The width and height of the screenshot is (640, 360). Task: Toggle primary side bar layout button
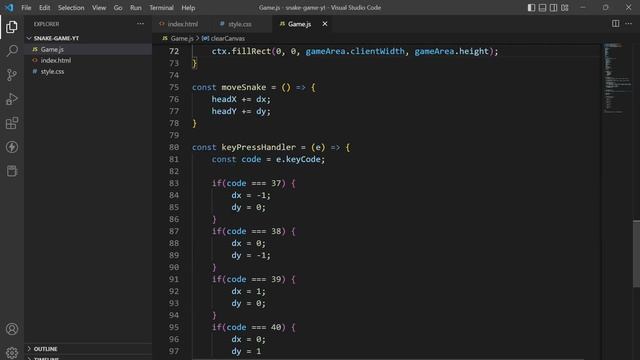coord(531,7)
